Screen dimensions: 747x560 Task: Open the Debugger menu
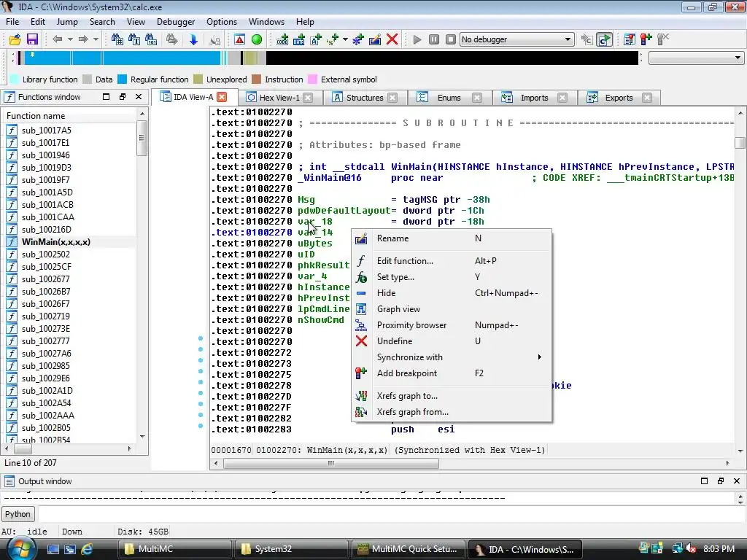[176, 22]
